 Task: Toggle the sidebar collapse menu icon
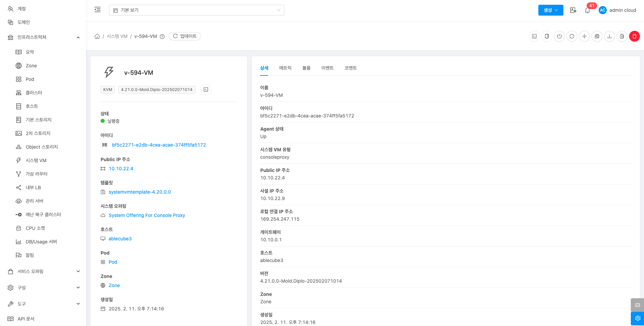pyautogui.click(x=98, y=10)
